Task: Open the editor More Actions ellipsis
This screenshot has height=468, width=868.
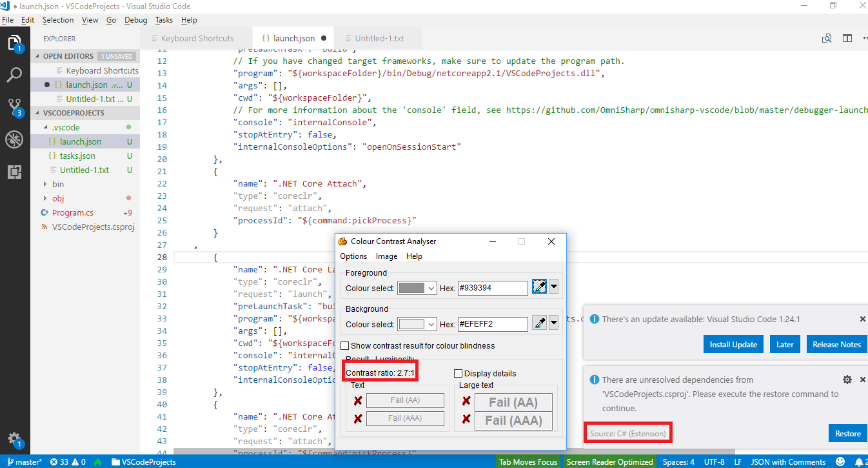Action: [x=865, y=38]
